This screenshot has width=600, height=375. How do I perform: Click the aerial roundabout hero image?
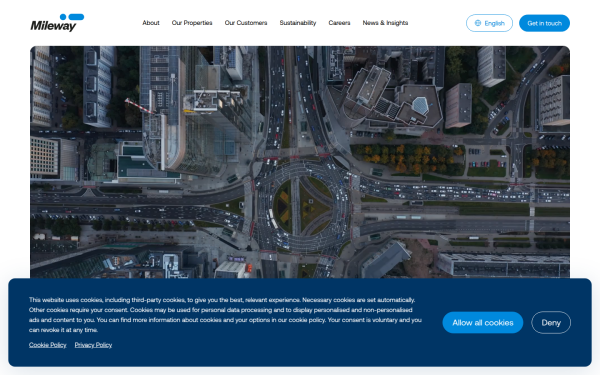click(300, 162)
